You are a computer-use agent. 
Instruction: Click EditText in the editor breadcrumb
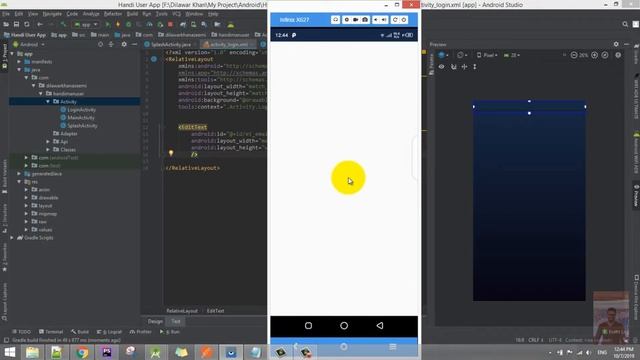215,311
